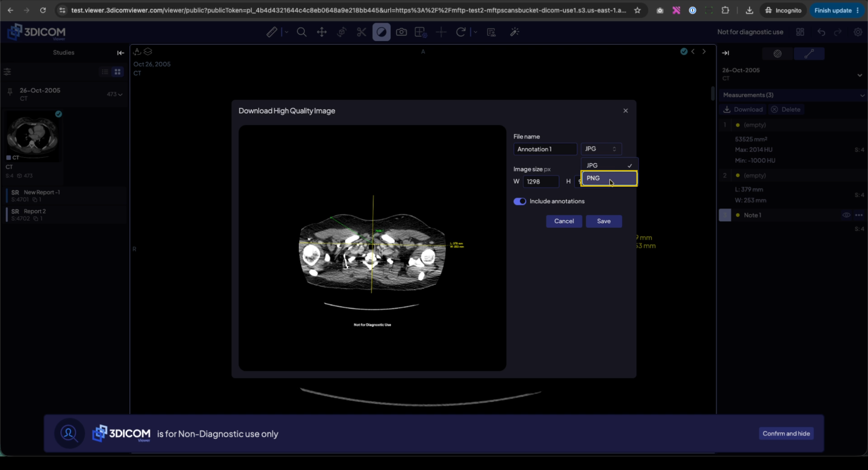Expand the reset tool options arrow

click(x=475, y=32)
